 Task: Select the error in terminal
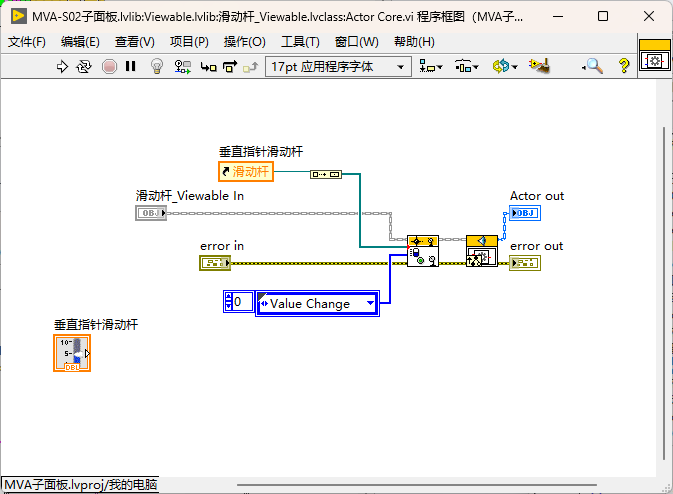point(215,263)
